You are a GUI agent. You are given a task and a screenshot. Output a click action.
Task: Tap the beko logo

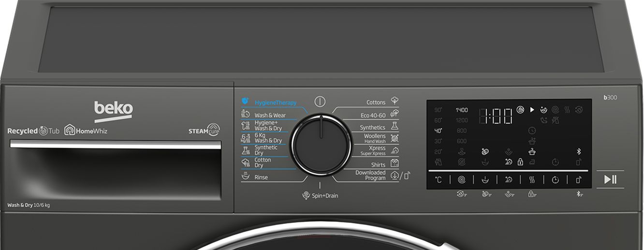click(113, 111)
